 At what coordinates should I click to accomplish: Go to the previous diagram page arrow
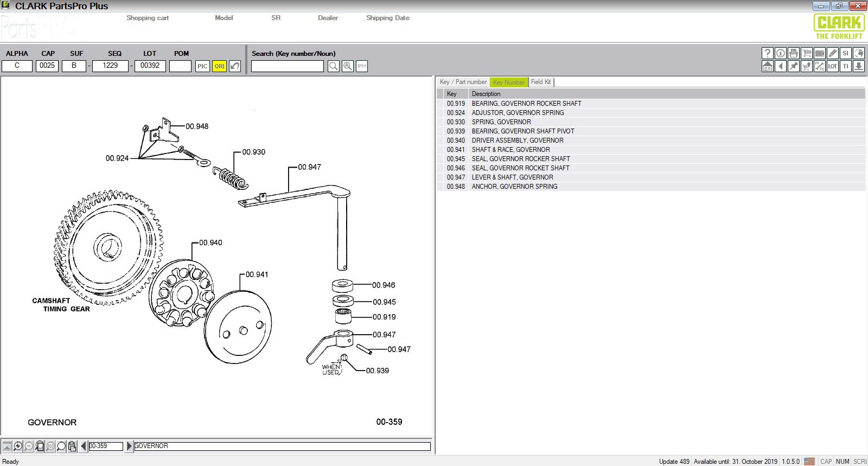pyautogui.click(x=83, y=446)
